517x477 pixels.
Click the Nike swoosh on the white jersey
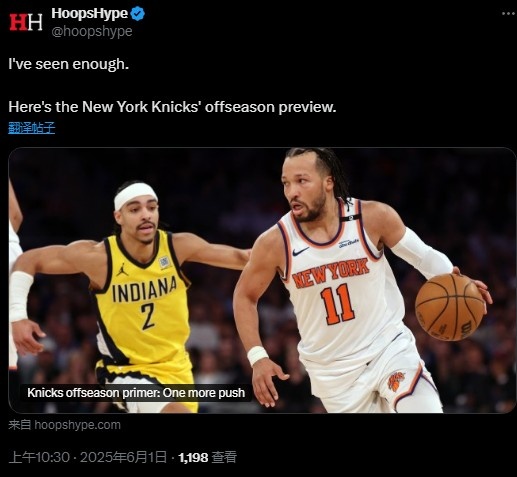tap(301, 251)
